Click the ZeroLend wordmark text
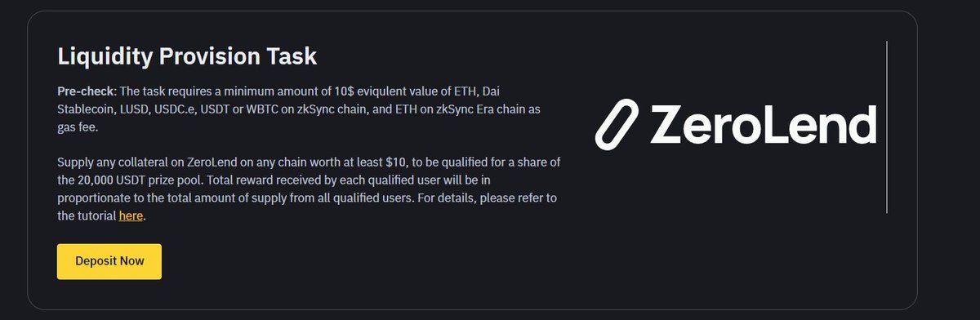 (x=763, y=126)
